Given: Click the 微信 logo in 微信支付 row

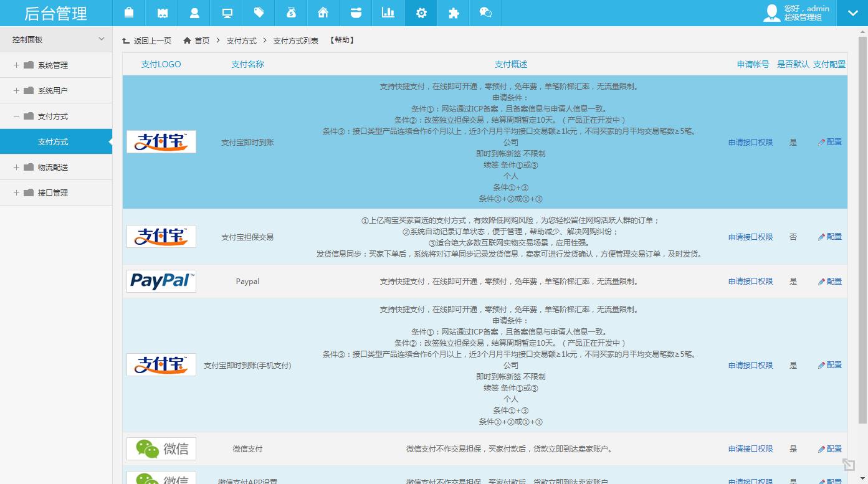Looking at the screenshot, I should (161, 448).
